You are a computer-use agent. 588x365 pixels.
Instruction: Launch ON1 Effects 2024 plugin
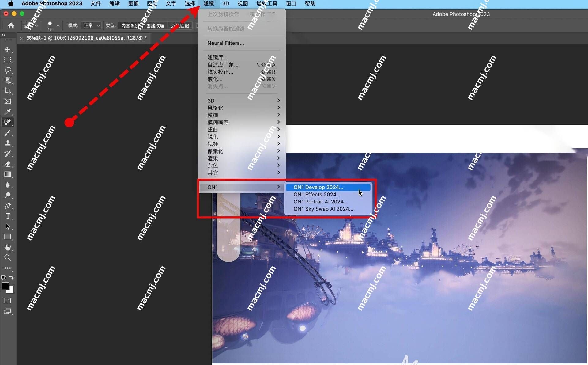tap(328, 195)
